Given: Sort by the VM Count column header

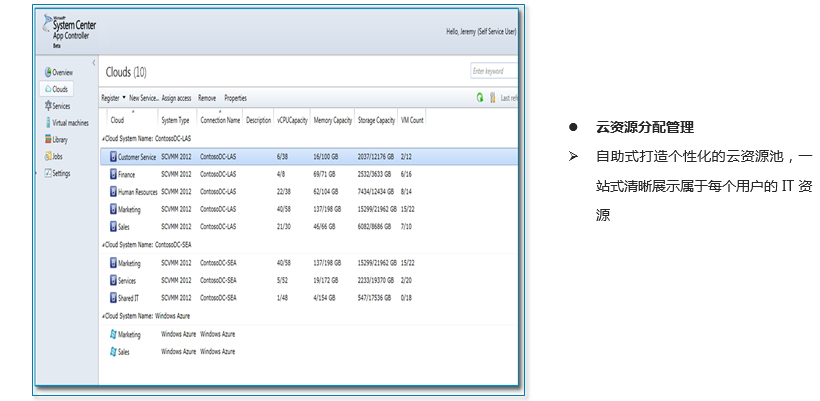Looking at the screenshot, I should coord(412,120).
